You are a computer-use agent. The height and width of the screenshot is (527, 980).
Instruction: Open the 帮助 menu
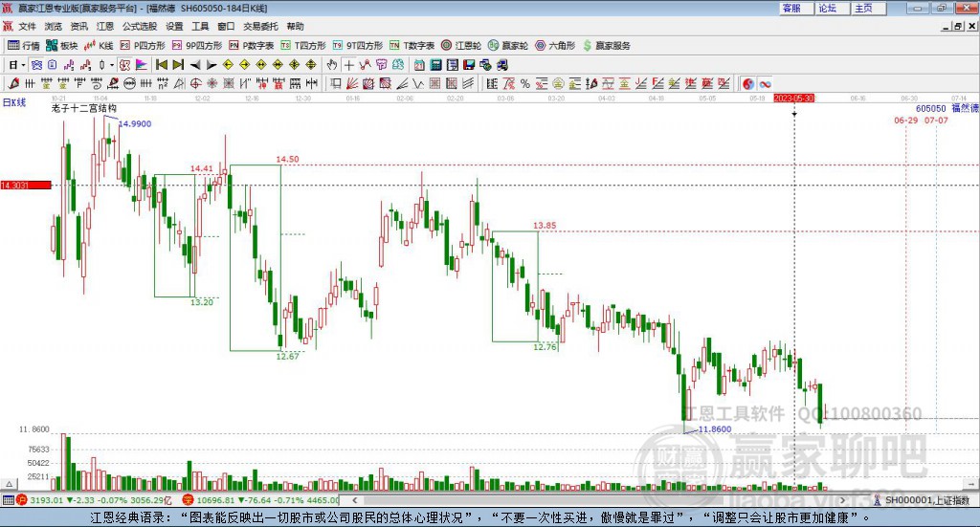(295, 26)
